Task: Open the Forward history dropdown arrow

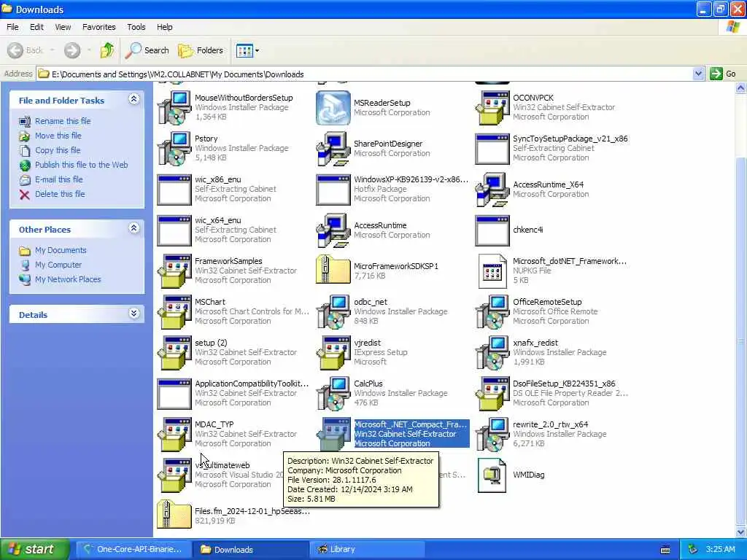Action: (x=89, y=50)
